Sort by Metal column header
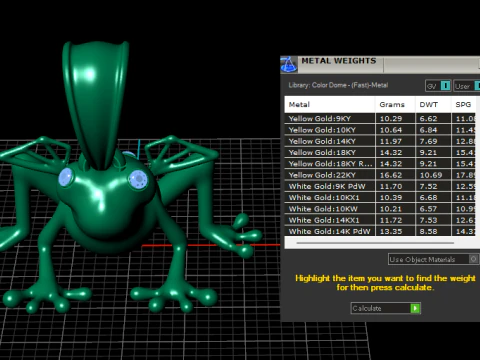 pos(330,105)
